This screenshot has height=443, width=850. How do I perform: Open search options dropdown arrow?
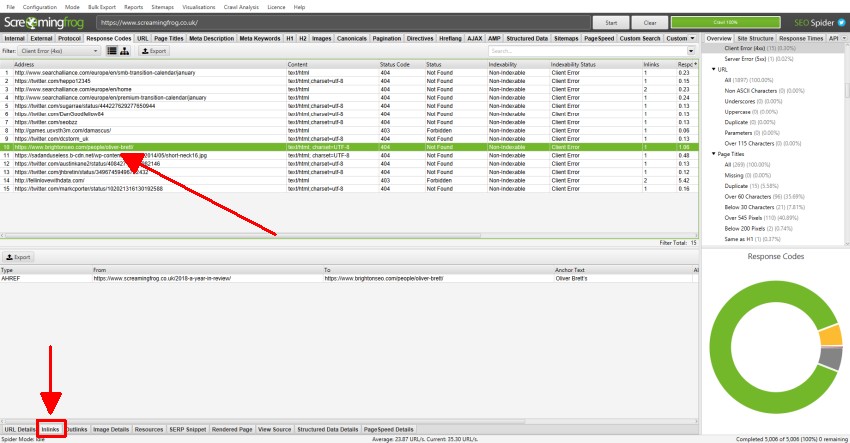coord(691,51)
